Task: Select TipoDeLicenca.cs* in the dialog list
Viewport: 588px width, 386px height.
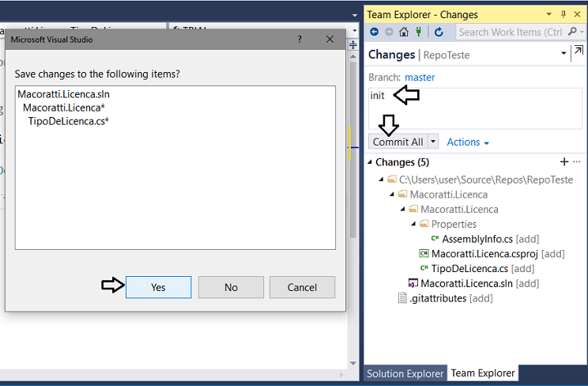Action: point(69,121)
